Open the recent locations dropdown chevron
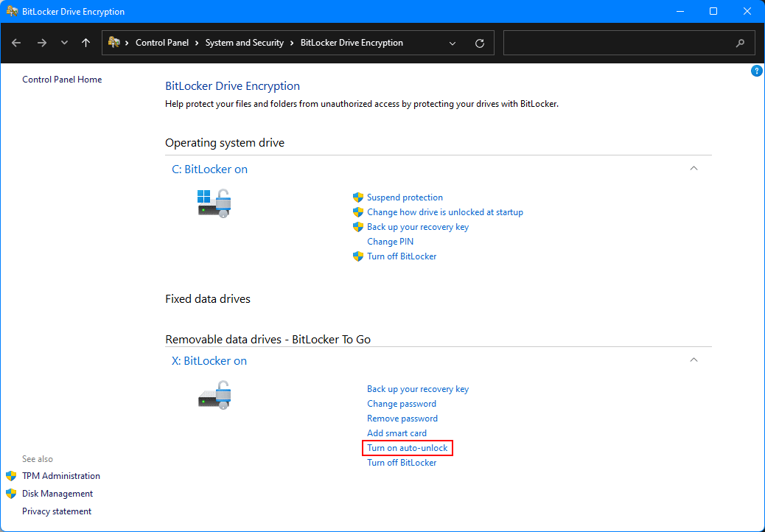 [x=64, y=43]
